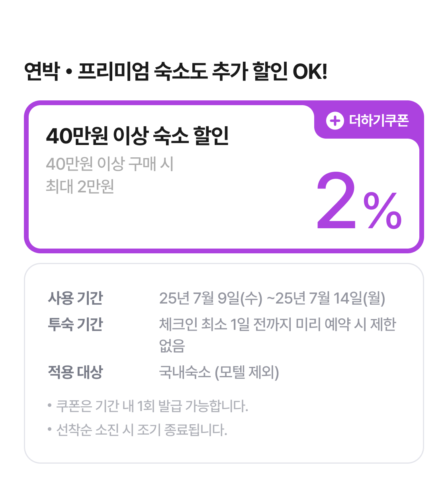Click the 선착순 소진 시 조기 종료 notice
Image resolution: width=448 pixels, height=478 pixels.
click(x=141, y=430)
